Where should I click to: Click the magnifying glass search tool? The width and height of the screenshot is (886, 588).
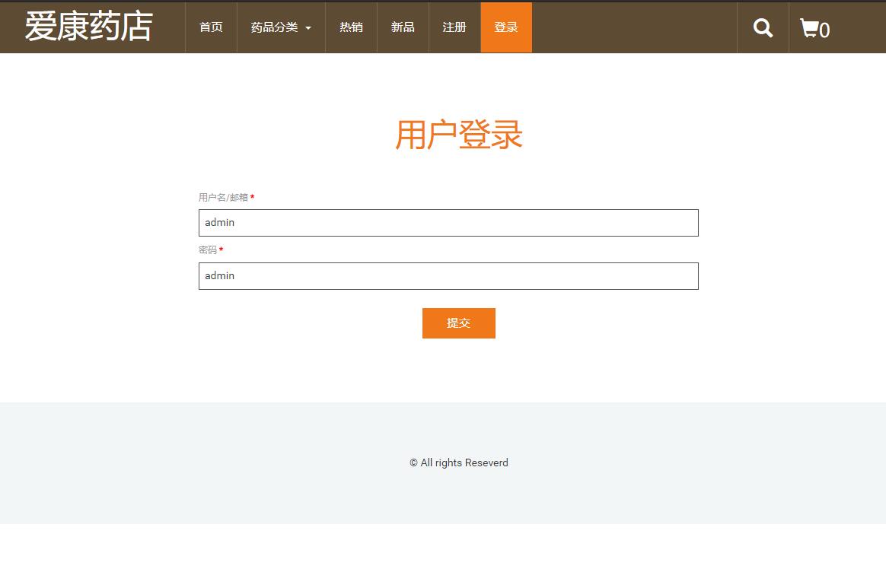click(763, 27)
